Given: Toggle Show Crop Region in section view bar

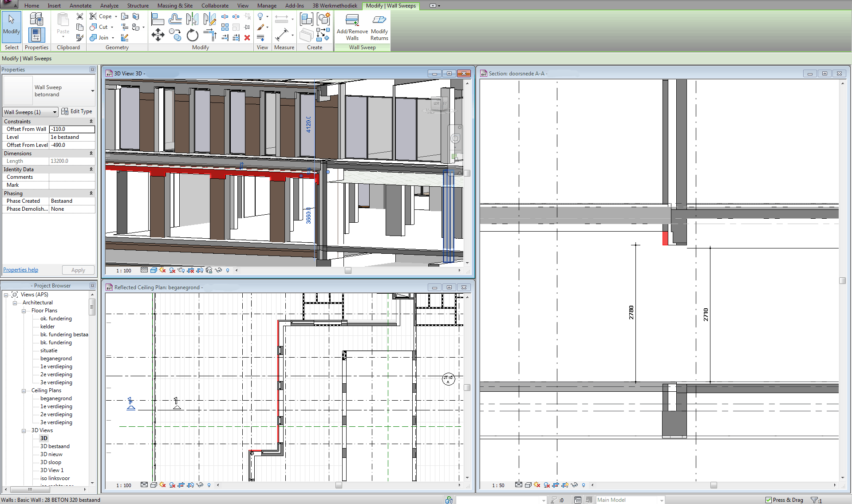Looking at the screenshot, I should click(565, 485).
